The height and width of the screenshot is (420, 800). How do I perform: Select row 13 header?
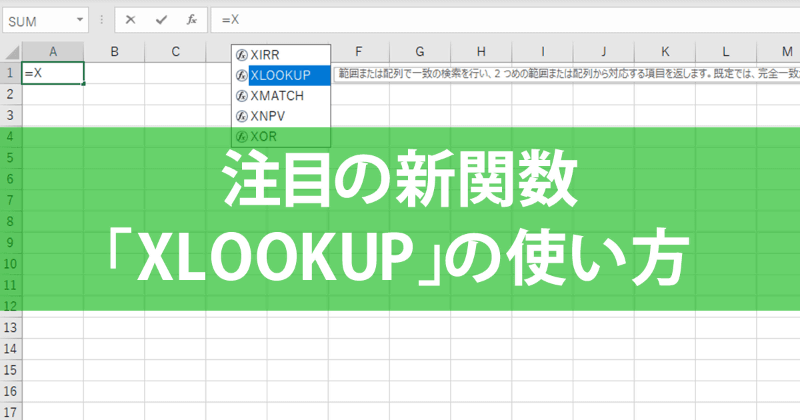11,328
